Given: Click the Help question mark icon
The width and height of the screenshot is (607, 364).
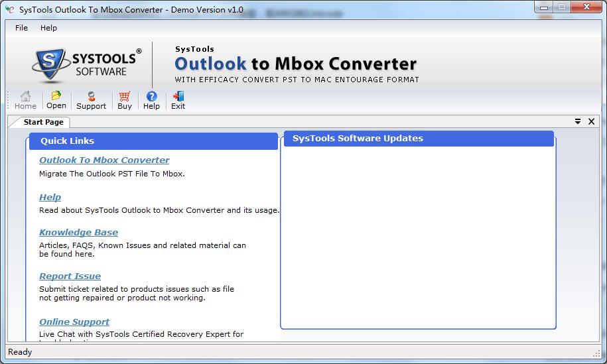Looking at the screenshot, I should point(151,100).
